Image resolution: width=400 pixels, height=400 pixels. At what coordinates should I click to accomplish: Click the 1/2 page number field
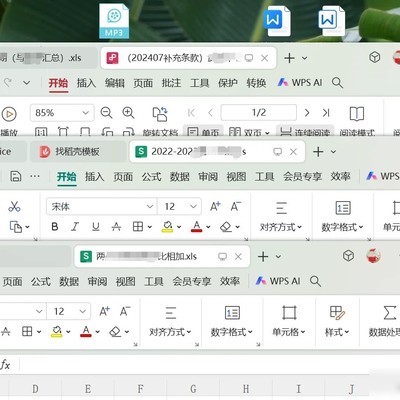click(259, 113)
